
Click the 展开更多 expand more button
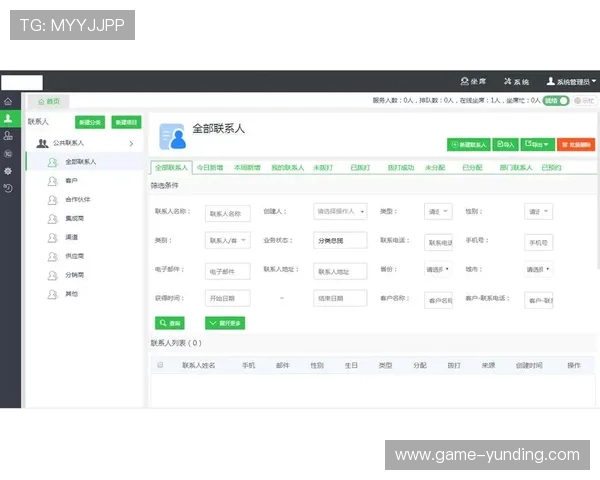225,323
